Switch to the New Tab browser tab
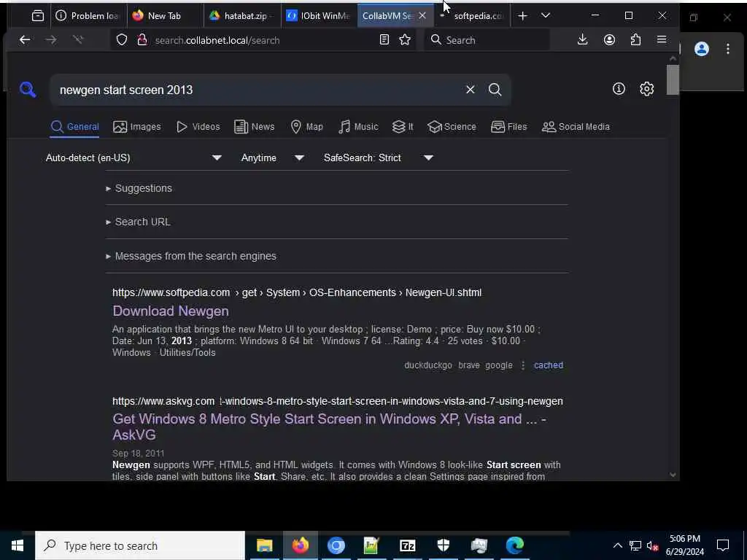The height and width of the screenshot is (560, 747). (x=165, y=16)
